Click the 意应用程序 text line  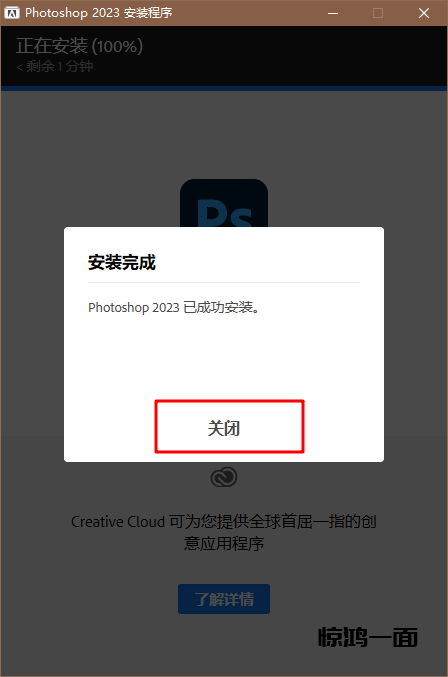[x=224, y=543]
